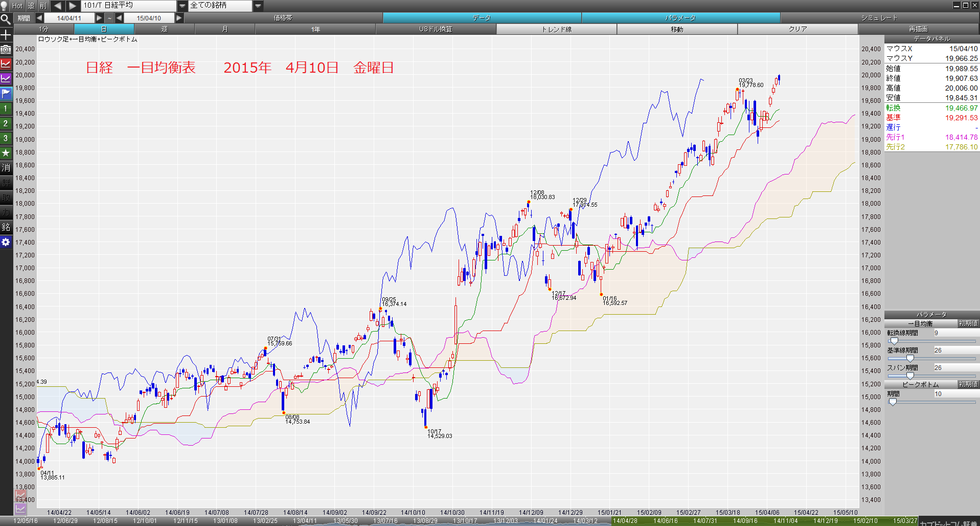980x526 pixels.
Task: Move start date 14/04/11 back one step
Action: tap(39, 18)
